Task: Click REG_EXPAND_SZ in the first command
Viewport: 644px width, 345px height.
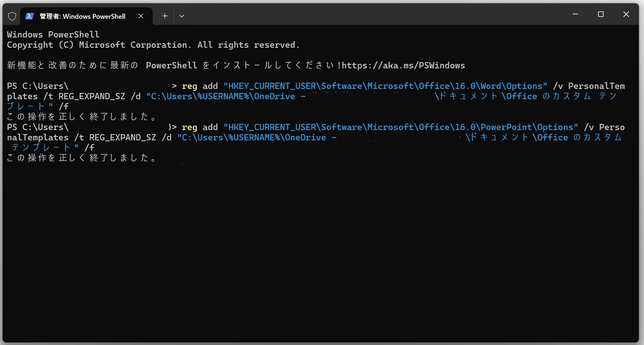Action: click(92, 96)
